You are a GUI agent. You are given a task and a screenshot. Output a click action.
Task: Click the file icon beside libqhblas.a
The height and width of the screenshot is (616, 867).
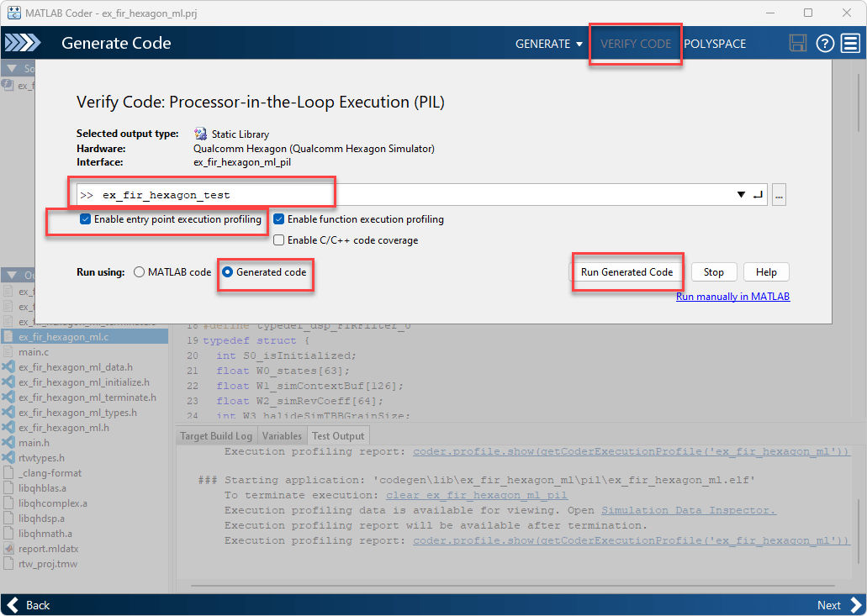click(x=8, y=487)
